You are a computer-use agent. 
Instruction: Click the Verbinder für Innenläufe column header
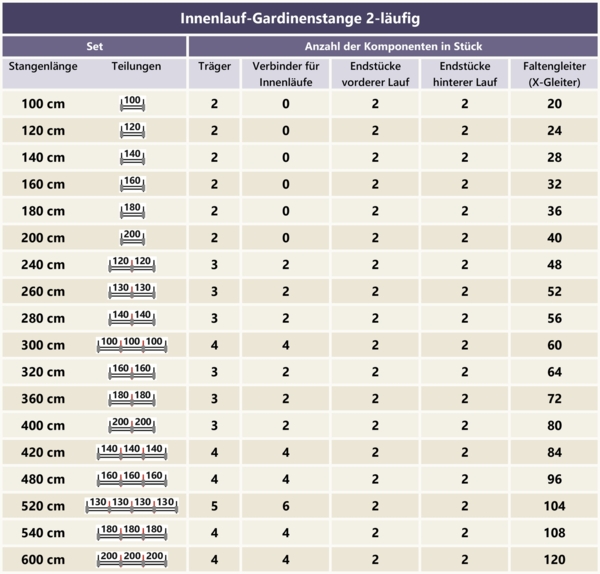[x=285, y=74]
